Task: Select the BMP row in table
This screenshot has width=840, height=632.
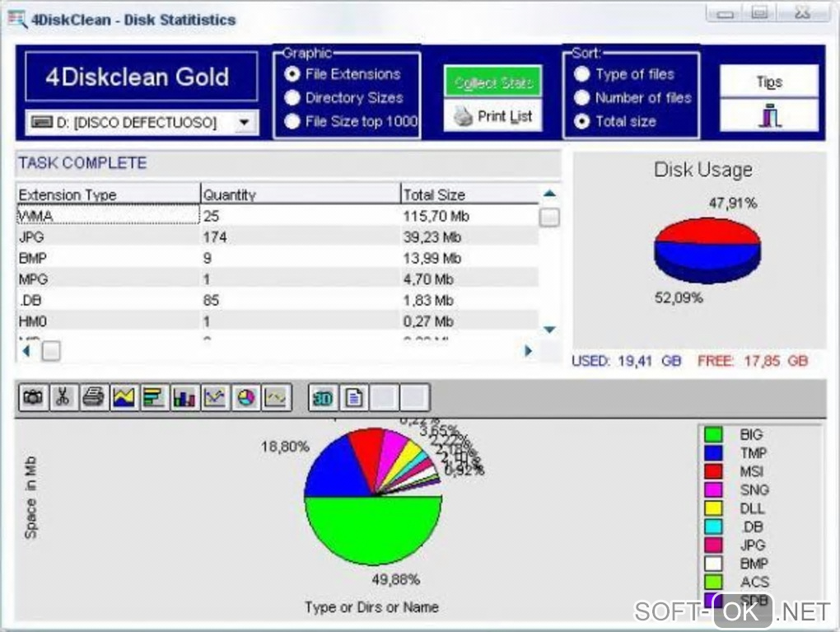Action: click(278, 258)
